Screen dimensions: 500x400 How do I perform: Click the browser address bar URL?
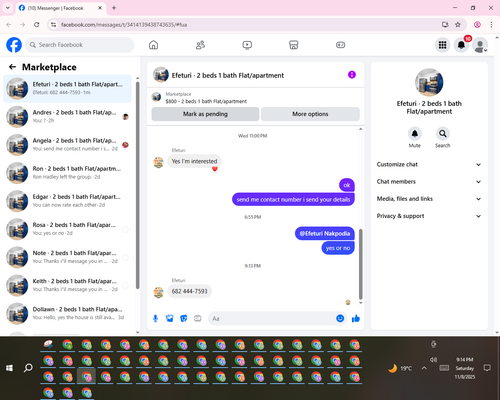tap(124, 25)
